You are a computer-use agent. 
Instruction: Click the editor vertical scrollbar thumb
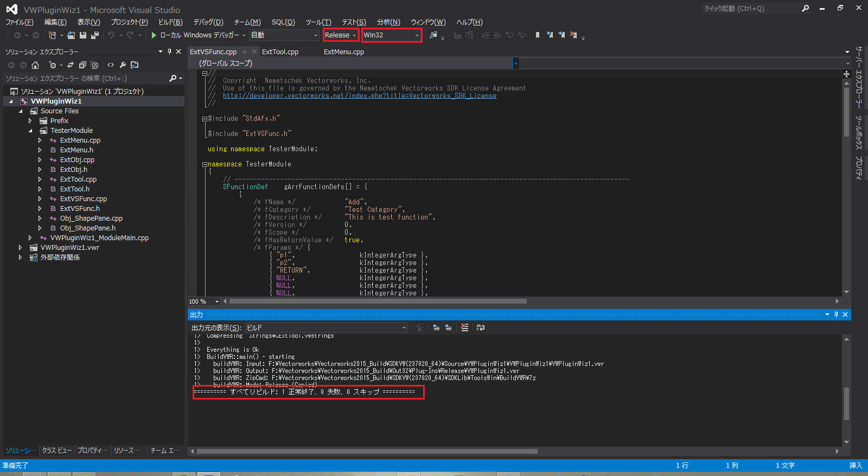click(x=846, y=112)
